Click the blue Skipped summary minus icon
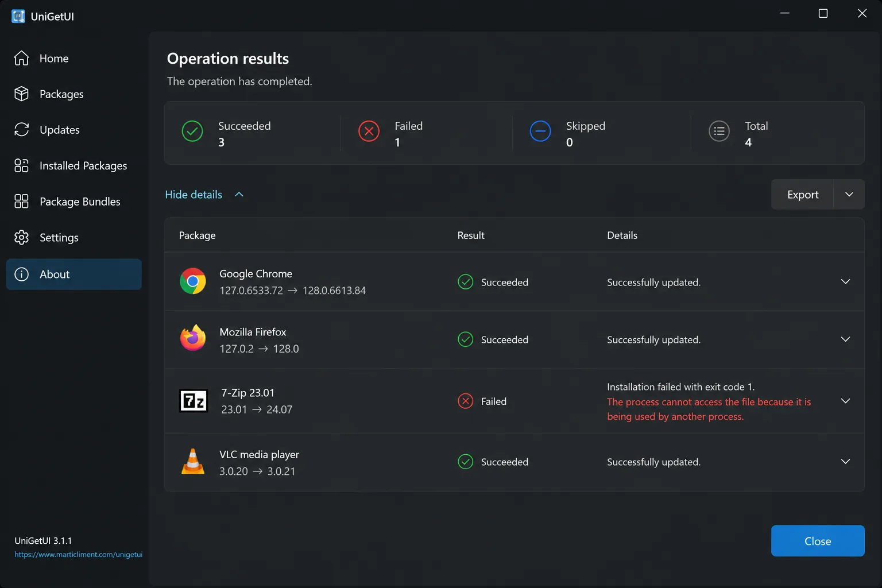 540,131
